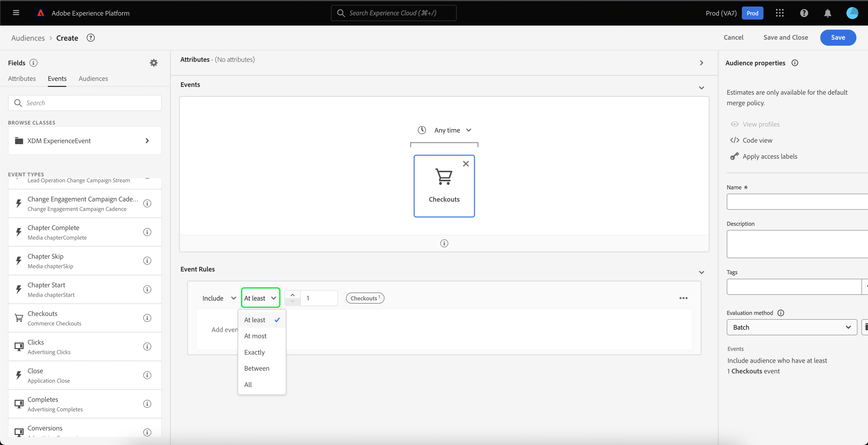The height and width of the screenshot is (445, 868).
Task: Open the event rule more-options ellipsis
Action: pos(683,298)
